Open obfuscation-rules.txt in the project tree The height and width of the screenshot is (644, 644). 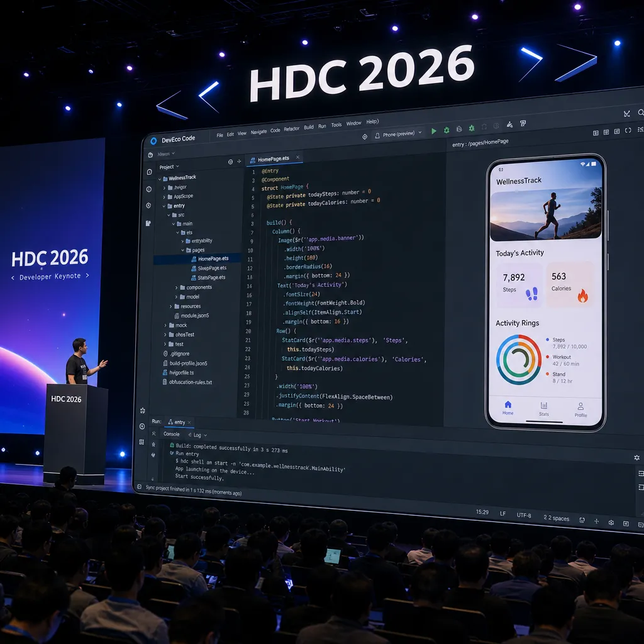tap(187, 382)
